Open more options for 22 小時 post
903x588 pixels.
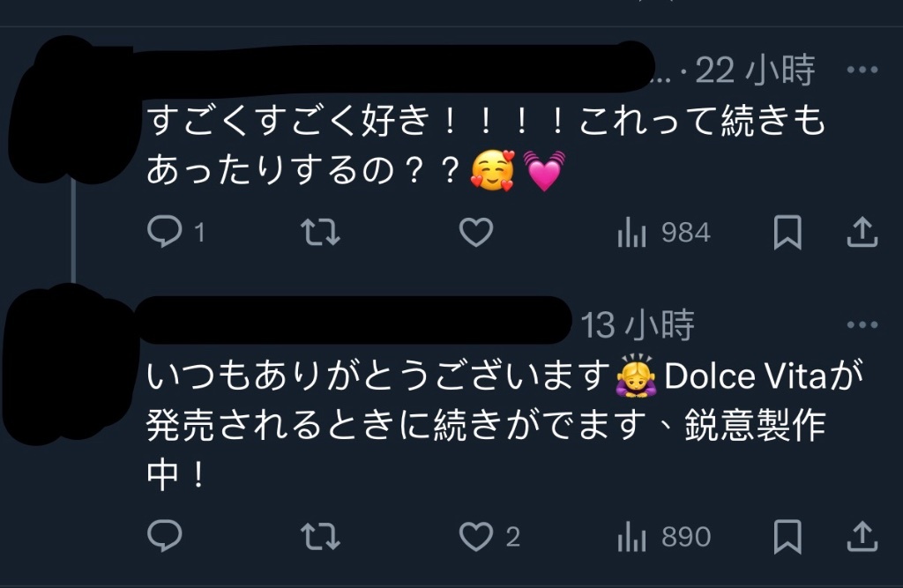click(x=862, y=70)
